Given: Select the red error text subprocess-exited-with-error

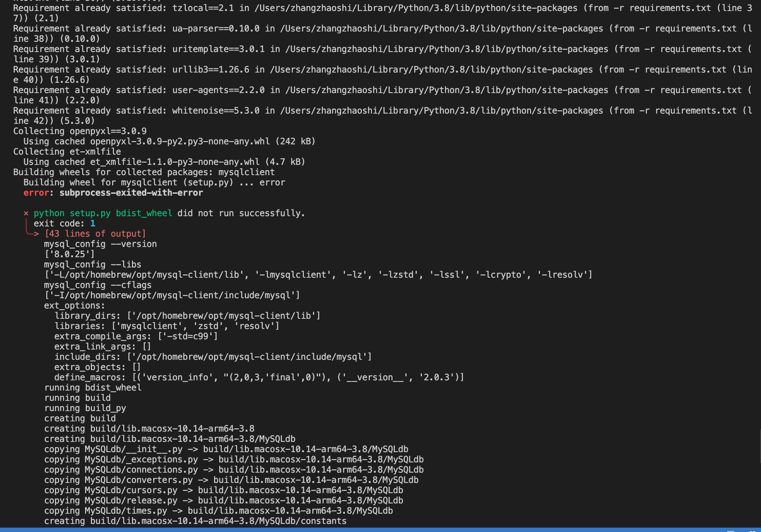Looking at the screenshot, I should [x=131, y=192].
